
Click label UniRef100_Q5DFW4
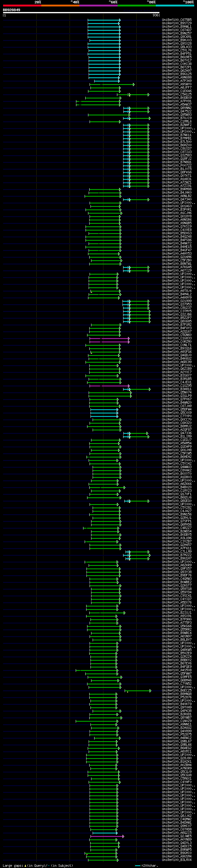click(177, 410)
